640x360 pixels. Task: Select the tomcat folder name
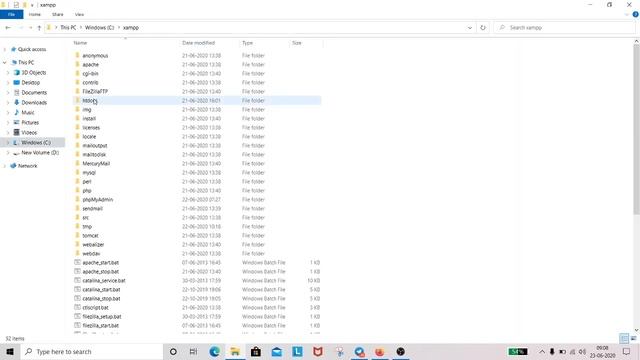tap(90, 236)
